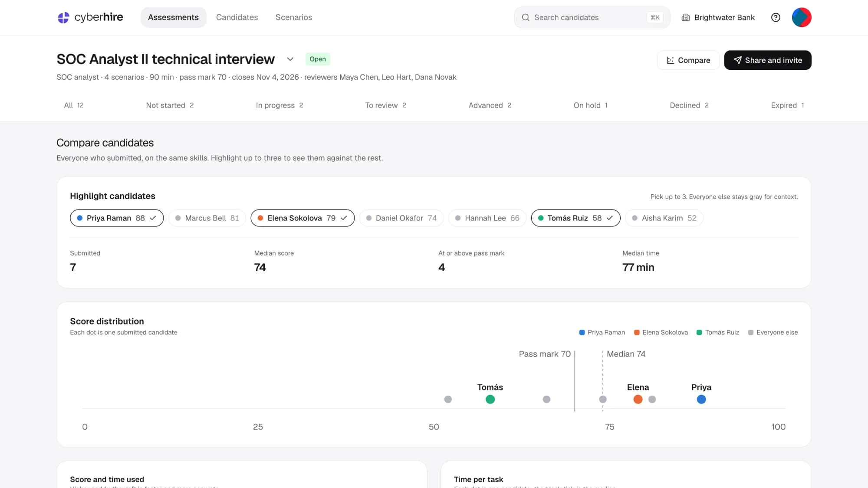Click Priya Raman legend square

coord(582,332)
